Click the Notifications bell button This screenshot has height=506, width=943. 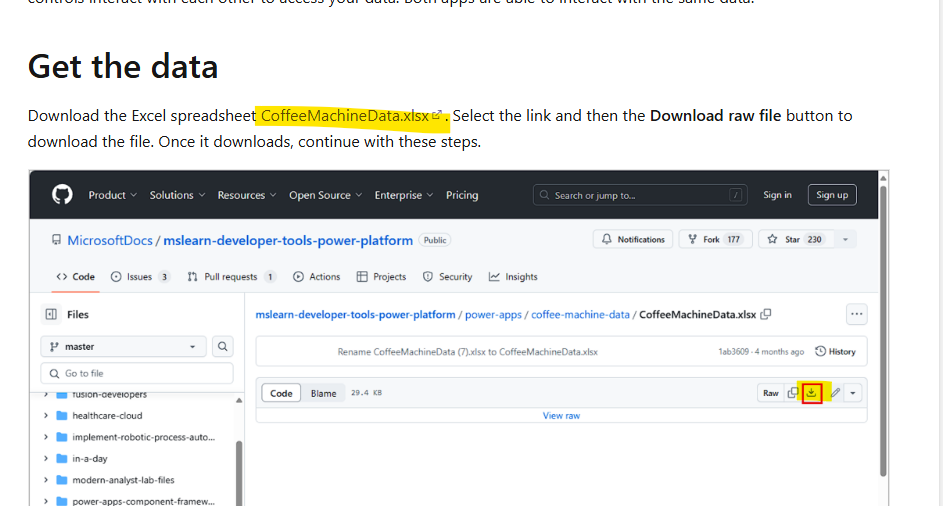[633, 239]
